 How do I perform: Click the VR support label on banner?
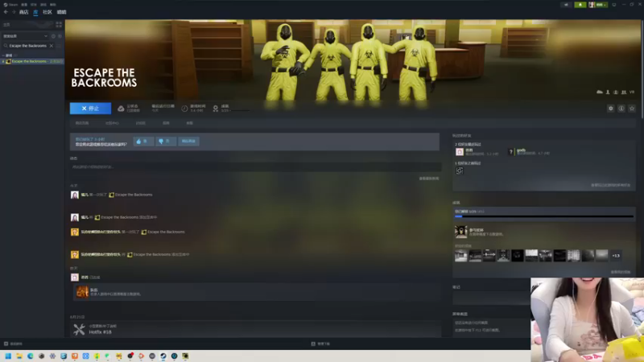(x=632, y=92)
